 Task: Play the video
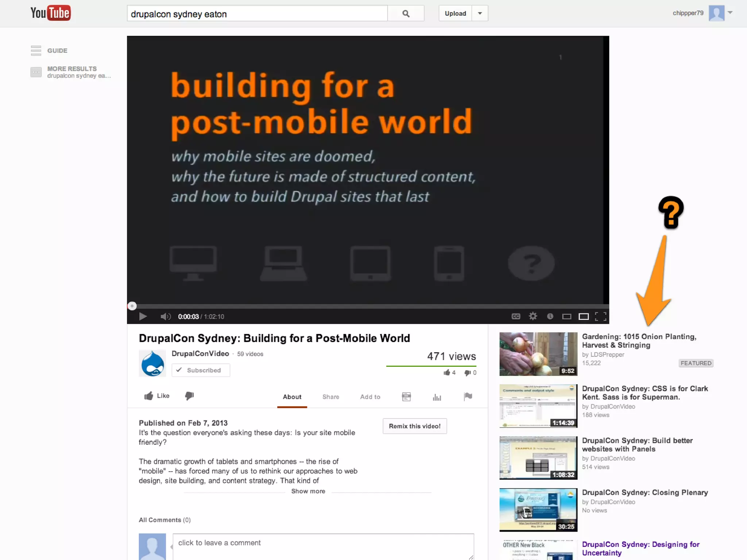coord(143,316)
